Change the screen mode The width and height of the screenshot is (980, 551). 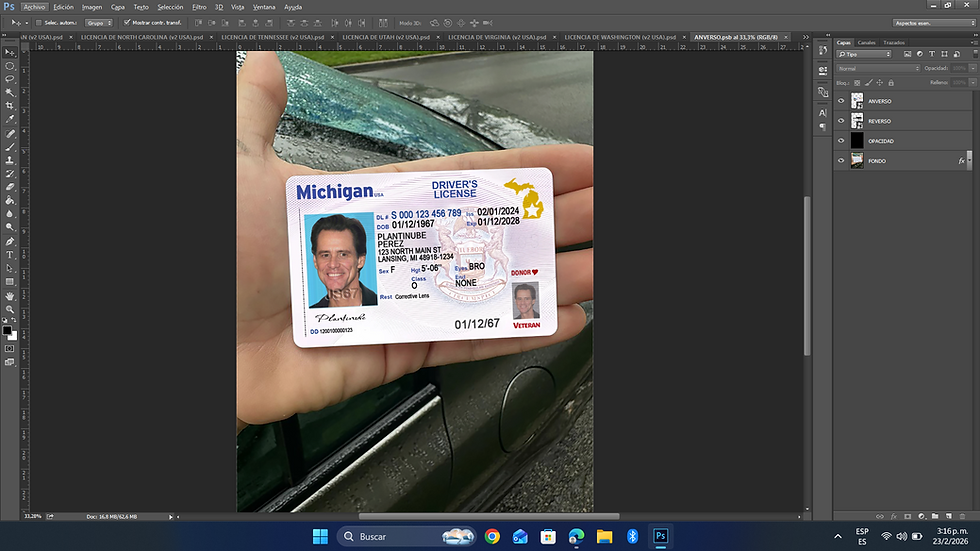coord(9,362)
